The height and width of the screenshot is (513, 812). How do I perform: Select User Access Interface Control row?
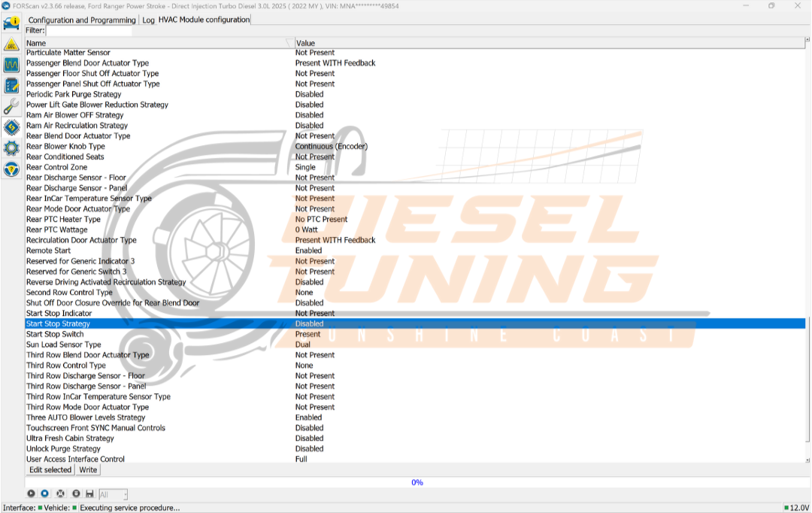(415, 459)
